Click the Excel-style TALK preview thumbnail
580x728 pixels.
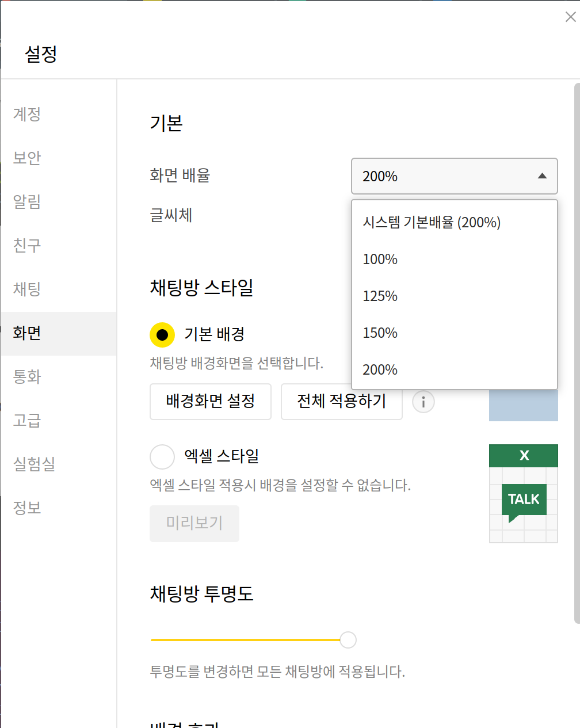click(x=523, y=493)
